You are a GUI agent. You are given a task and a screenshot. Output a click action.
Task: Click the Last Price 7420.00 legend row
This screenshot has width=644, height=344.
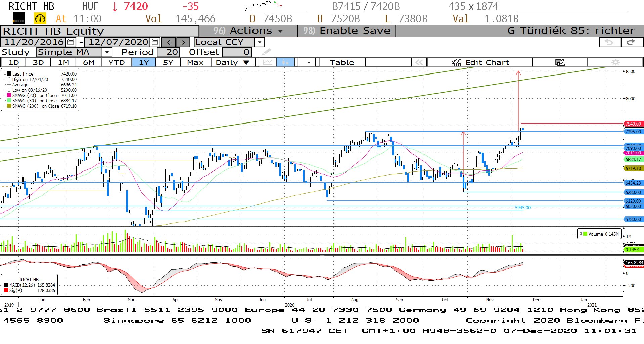42,74
